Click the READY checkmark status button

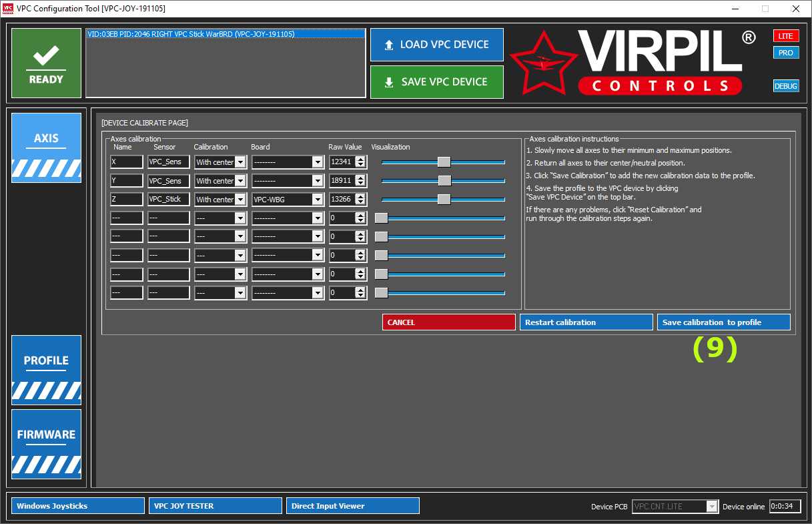pyautogui.click(x=46, y=63)
